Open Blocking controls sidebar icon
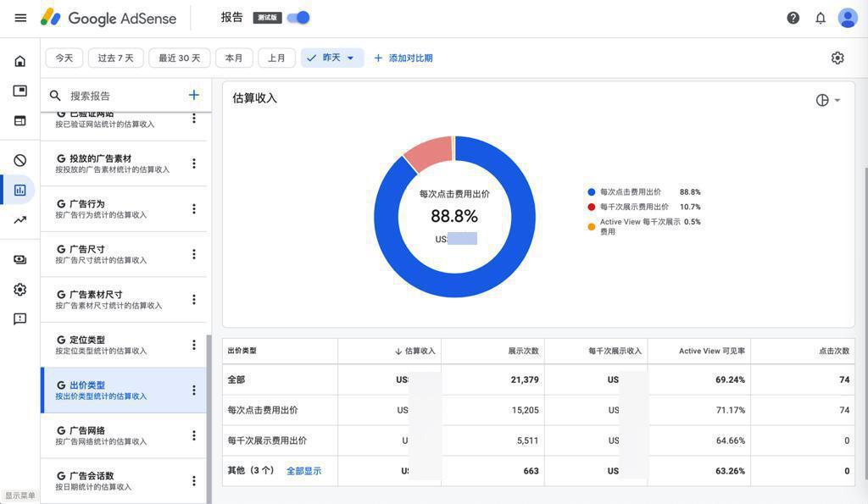Screen dimensions: 868x504 tap(20, 160)
